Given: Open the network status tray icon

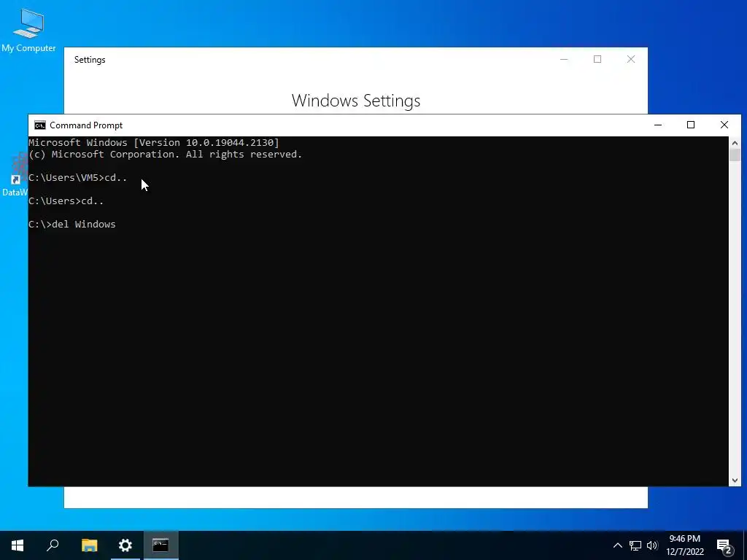Looking at the screenshot, I should [635, 545].
